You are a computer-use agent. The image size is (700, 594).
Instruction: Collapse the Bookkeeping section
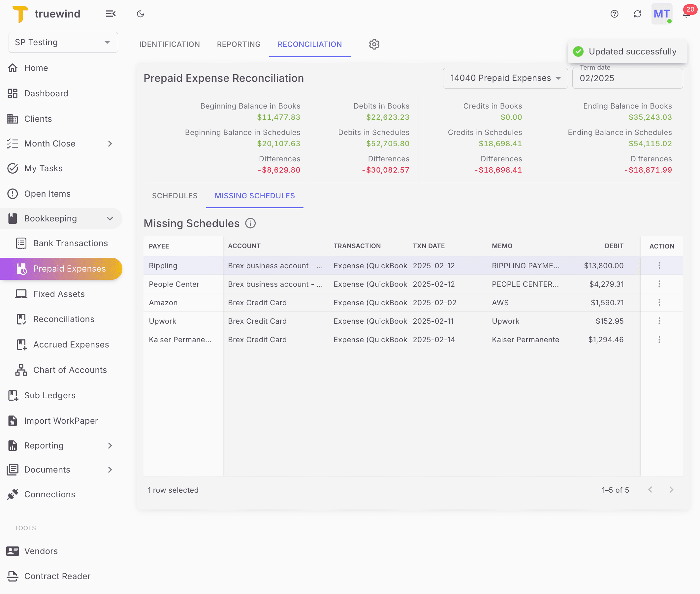[x=110, y=218]
